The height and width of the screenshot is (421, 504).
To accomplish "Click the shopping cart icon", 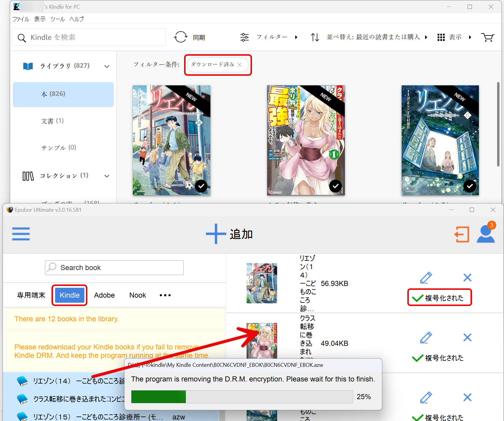I will [x=488, y=37].
